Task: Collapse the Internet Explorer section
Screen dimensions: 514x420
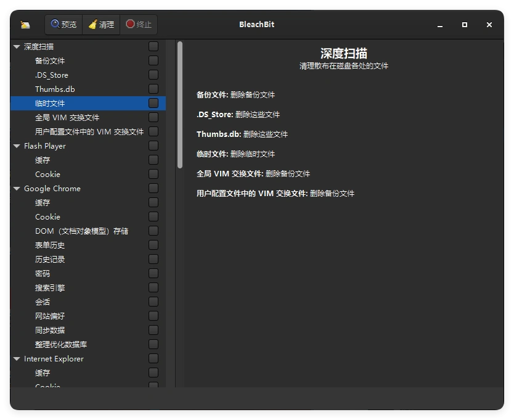Action: [x=16, y=358]
